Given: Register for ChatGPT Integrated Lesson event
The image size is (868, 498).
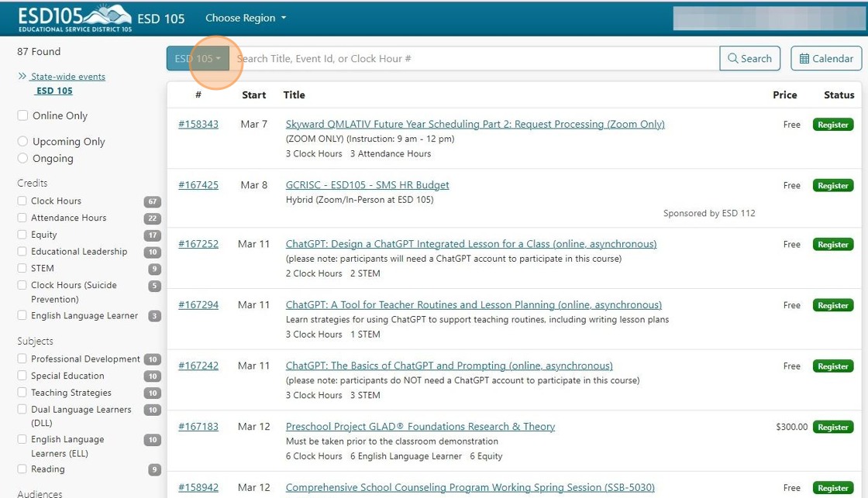Looking at the screenshot, I should pos(832,245).
